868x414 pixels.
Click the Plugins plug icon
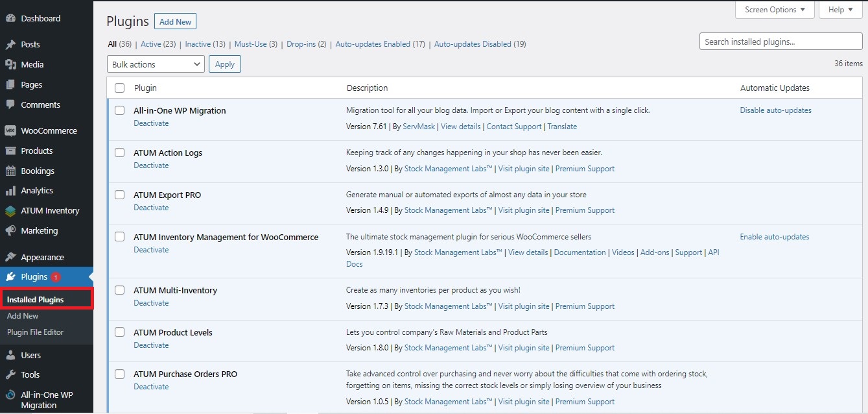click(x=10, y=277)
